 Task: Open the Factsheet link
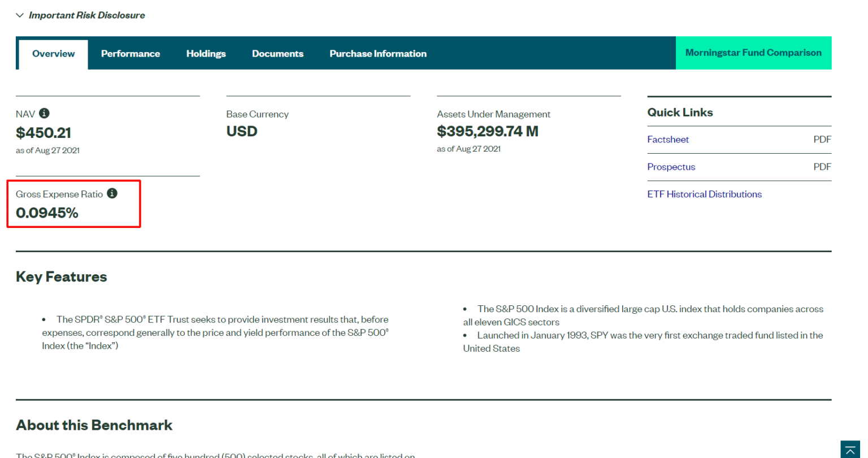(668, 139)
